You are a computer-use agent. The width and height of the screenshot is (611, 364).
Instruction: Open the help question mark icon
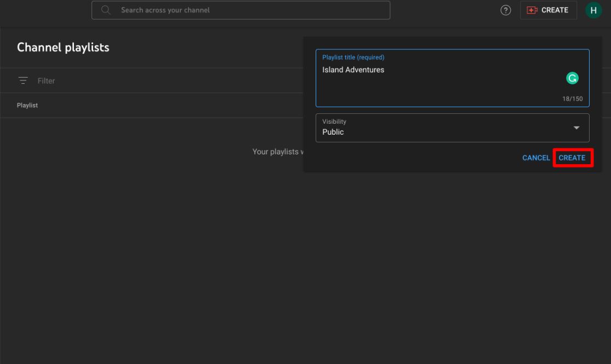505,10
